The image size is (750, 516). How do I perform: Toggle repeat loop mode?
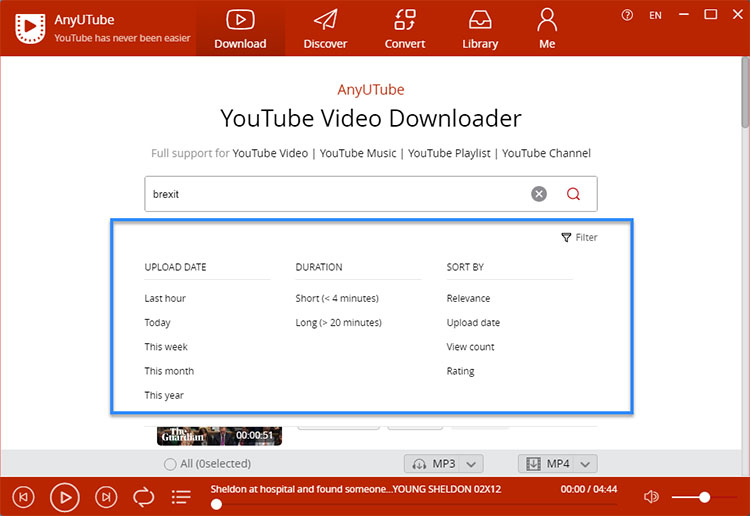click(143, 497)
